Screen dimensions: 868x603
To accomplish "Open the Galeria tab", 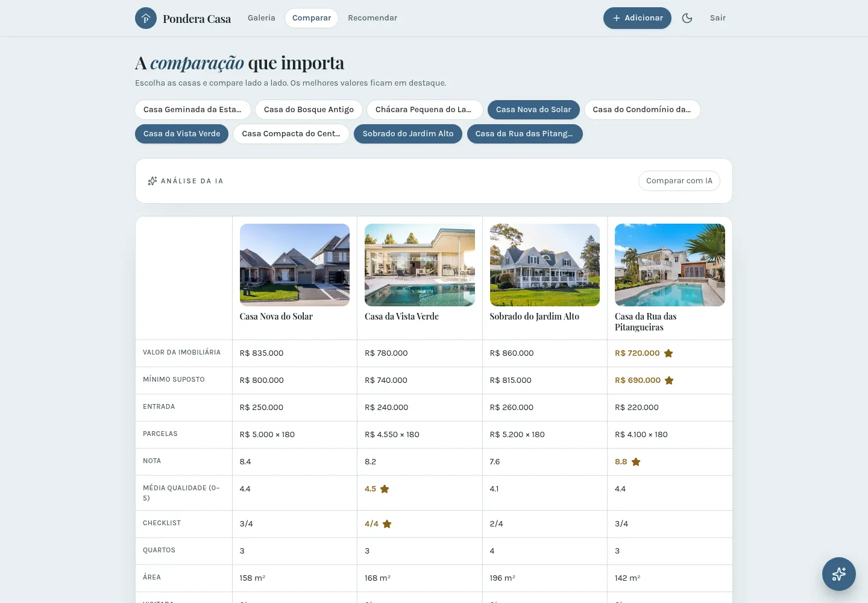I will 262,18.
